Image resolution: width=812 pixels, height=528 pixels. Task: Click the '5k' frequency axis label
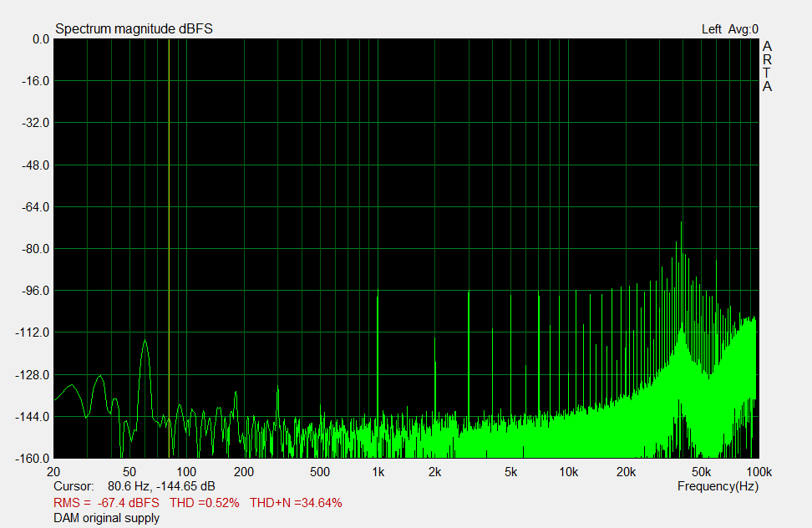(x=511, y=472)
